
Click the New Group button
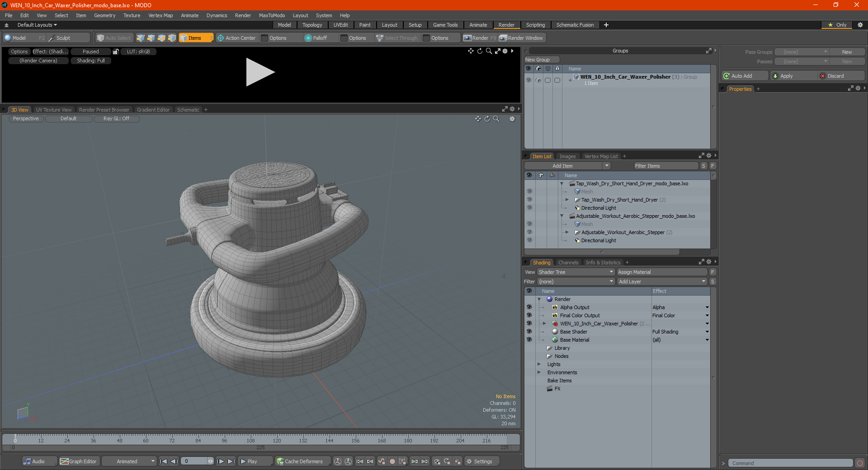click(x=542, y=60)
